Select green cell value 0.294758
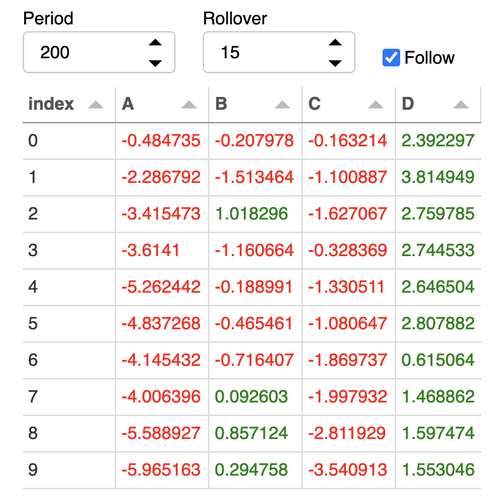500x500 pixels. [251, 470]
